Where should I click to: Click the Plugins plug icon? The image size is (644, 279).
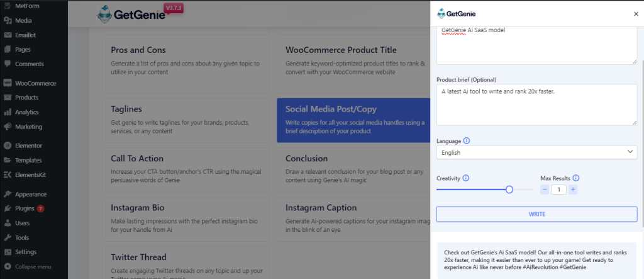click(8, 208)
